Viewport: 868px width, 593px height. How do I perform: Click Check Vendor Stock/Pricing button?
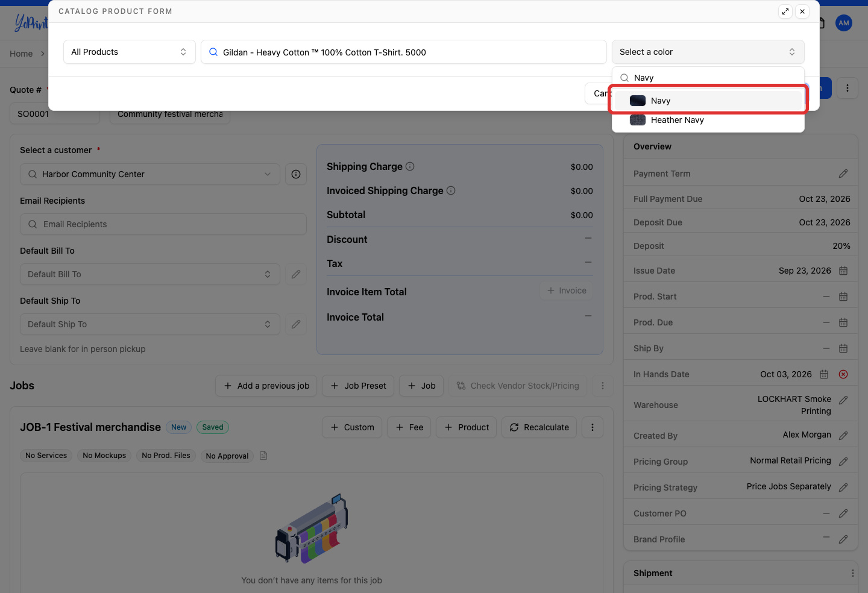coord(518,386)
